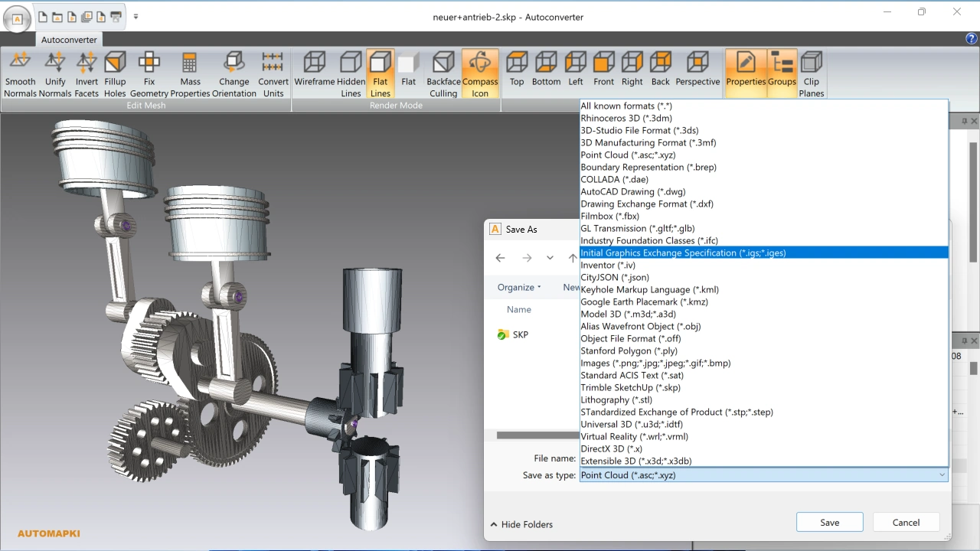Expand recent locations chevron in Save As
Viewport: 980px width, 551px height.
point(550,258)
